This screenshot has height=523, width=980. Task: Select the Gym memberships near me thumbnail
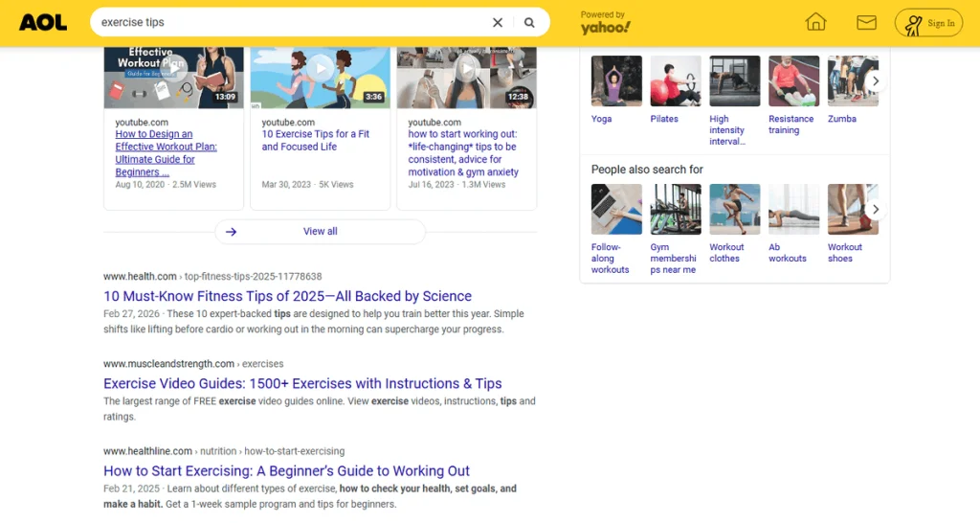click(x=676, y=209)
